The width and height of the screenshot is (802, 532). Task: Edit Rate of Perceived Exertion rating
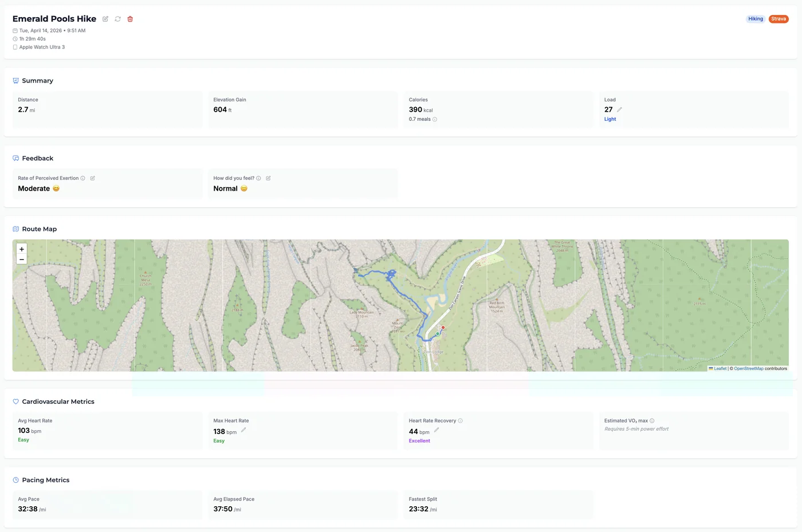click(92, 178)
